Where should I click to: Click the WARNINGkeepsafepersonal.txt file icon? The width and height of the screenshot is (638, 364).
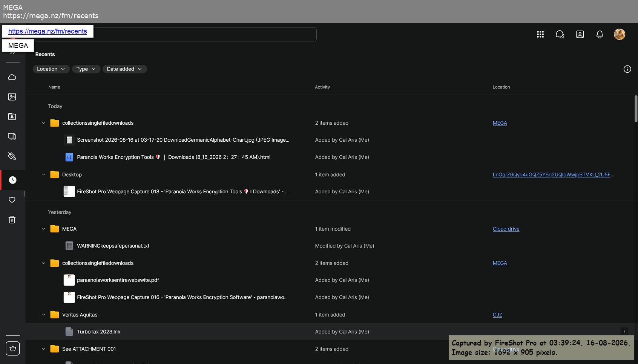(69, 246)
